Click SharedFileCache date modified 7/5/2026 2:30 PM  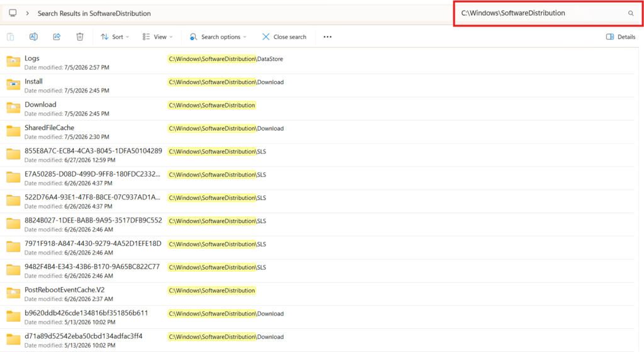coord(67,137)
